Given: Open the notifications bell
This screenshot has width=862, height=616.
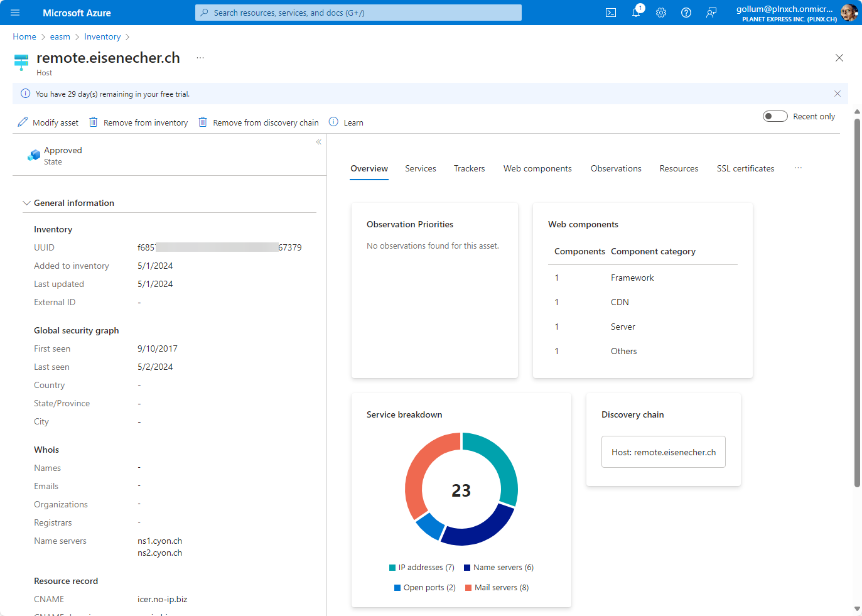Looking at the screenshot, I should point(636,13).
